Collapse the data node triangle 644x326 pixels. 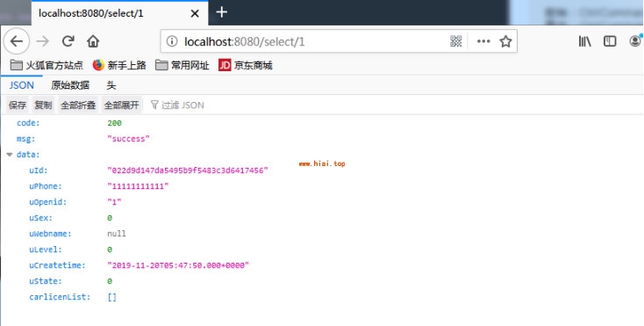10,155
